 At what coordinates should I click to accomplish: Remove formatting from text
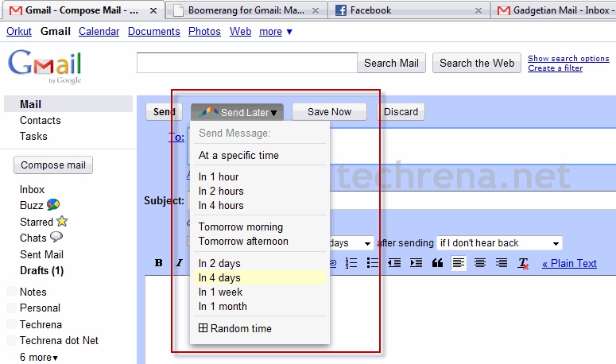pyautogui.click(x=523, y=263)
